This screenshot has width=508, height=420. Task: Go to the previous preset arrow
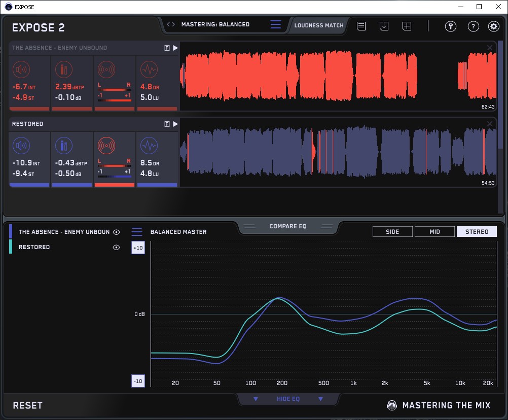168,24
